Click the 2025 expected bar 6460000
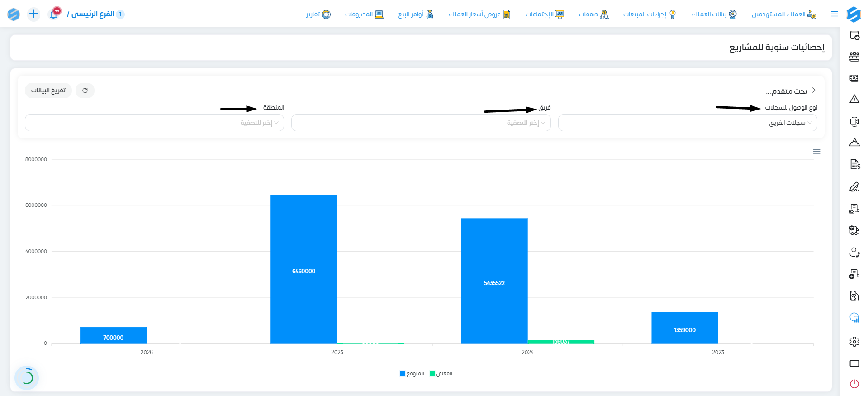This screenshot has width=868, height=396. [x=304, y=269]
